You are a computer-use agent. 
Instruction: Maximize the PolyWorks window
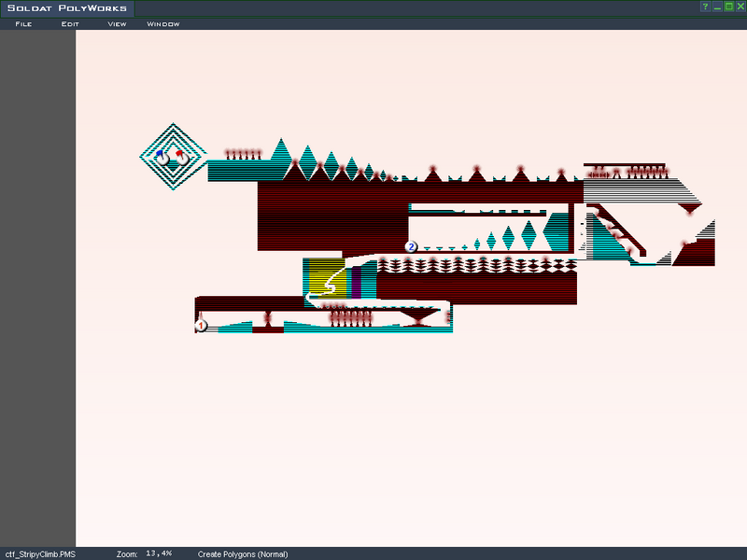(728, 7)
